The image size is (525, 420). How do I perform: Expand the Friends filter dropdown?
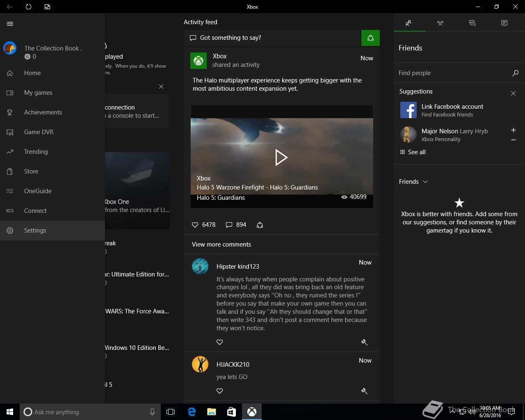coord(414,182)
